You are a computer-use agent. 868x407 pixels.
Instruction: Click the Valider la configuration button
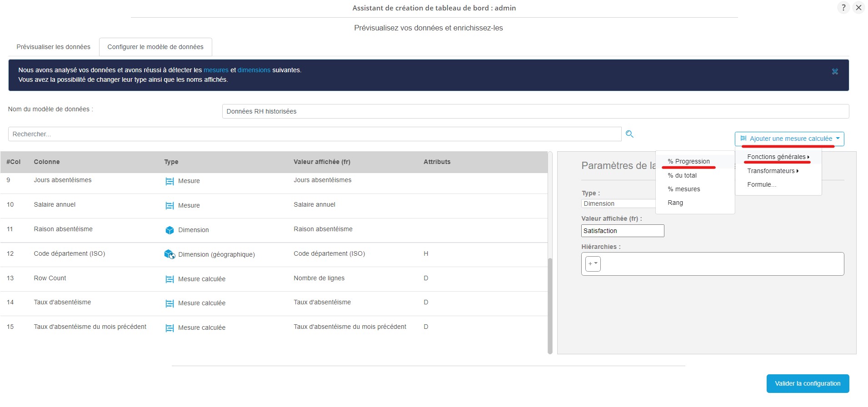click(x=808, y=384)
